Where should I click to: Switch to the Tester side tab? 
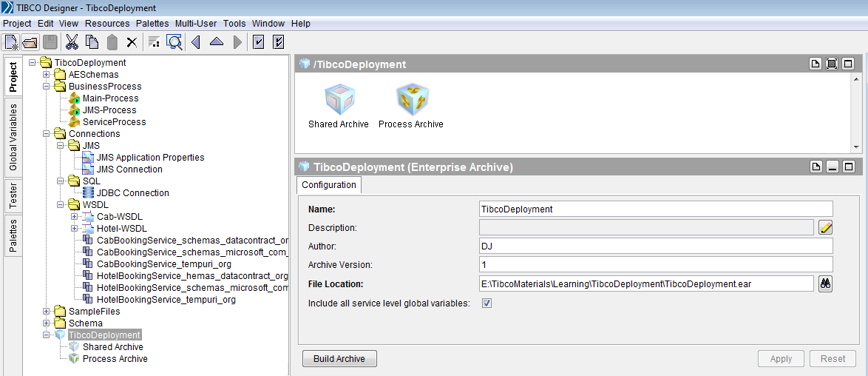tap(13, 197)
